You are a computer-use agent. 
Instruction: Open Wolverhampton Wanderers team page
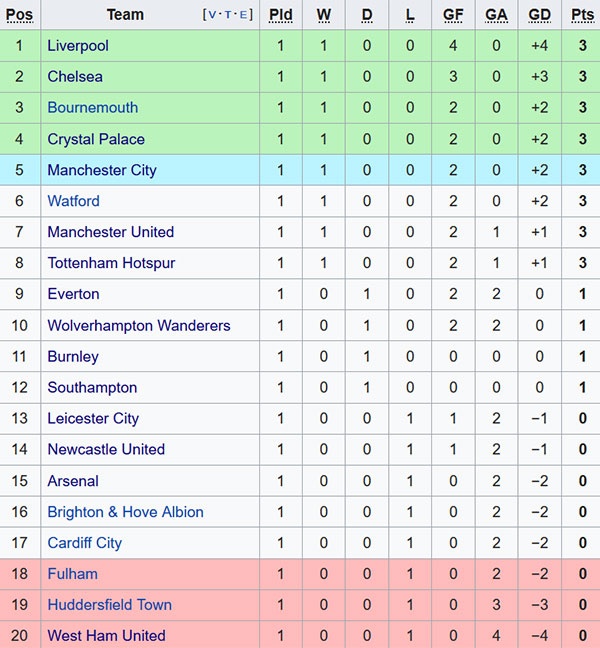point(139,325)
